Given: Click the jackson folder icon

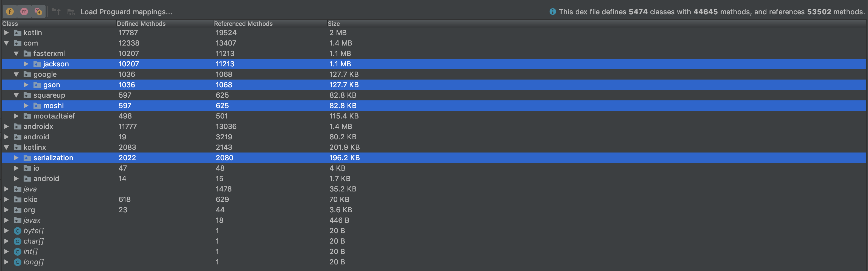Looking at the screenshot, I should (x=37, y=64).
